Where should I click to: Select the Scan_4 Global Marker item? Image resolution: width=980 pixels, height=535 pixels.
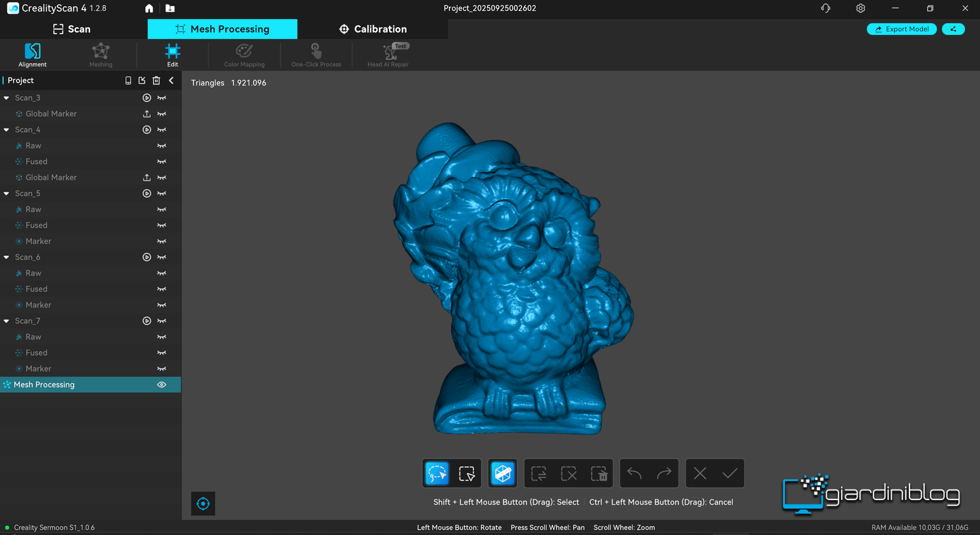coord(51,178)
